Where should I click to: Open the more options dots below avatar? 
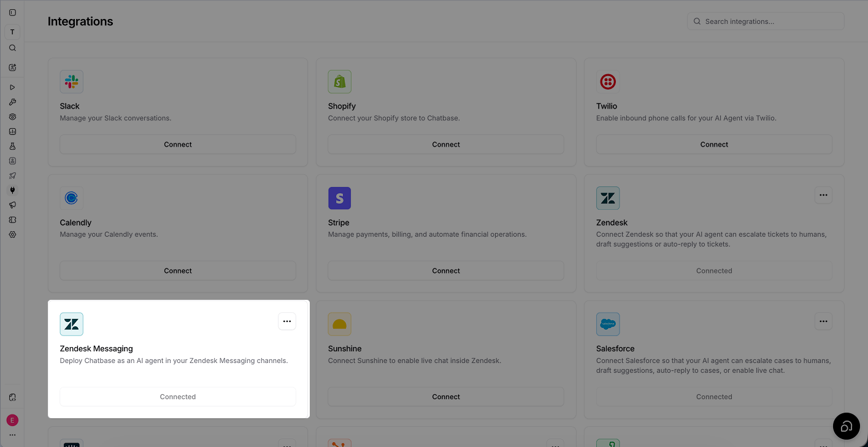point(12,435)
